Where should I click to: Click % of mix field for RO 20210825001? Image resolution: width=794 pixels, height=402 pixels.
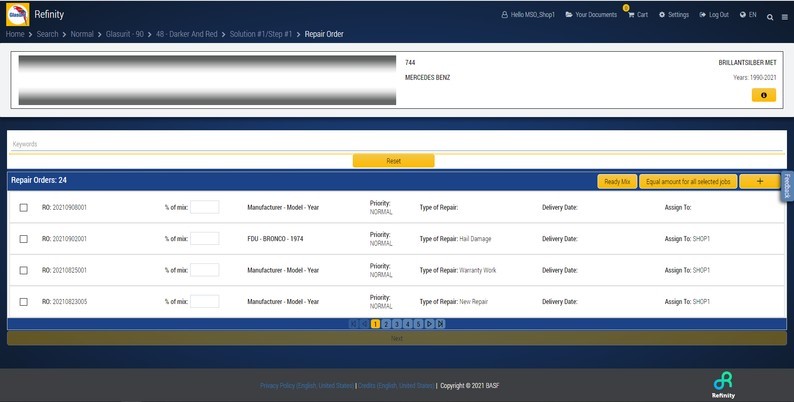click(205, 270)
